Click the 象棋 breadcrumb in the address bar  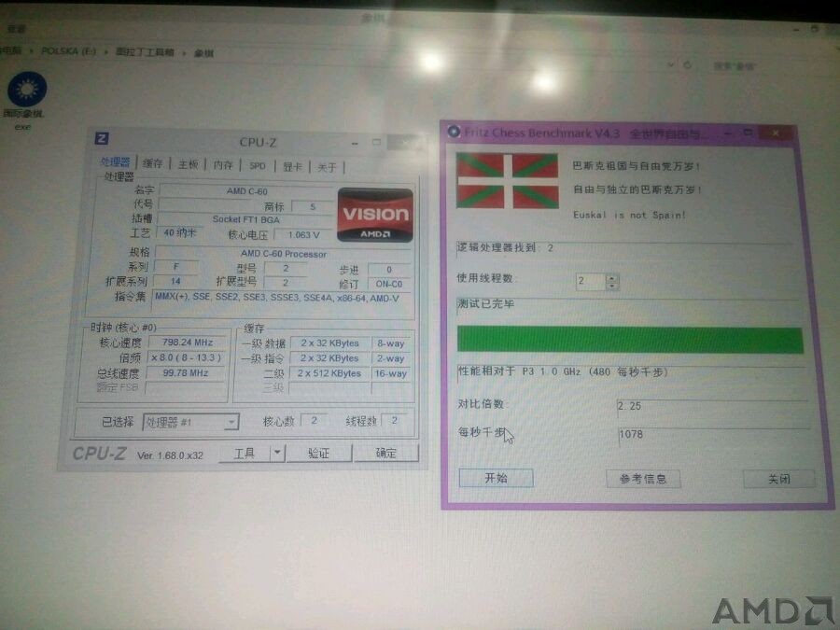[203, 53]
